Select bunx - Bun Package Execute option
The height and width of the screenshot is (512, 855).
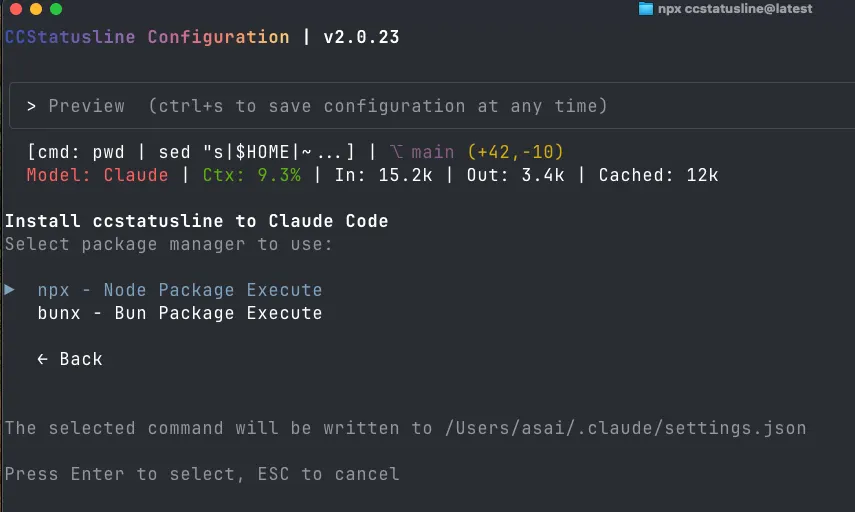(180, 313)
